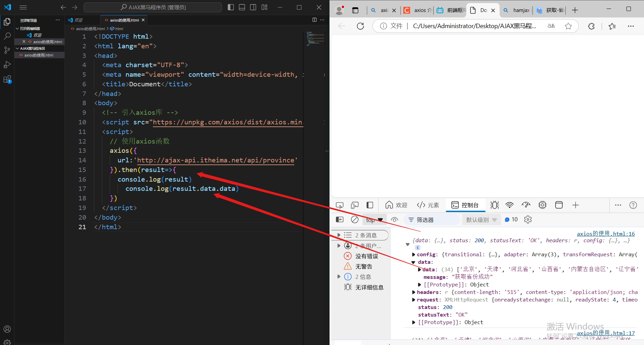Customize VS Code layout icon
The height and width of the screenshot is (345, 644).
(x=264, y=7)
